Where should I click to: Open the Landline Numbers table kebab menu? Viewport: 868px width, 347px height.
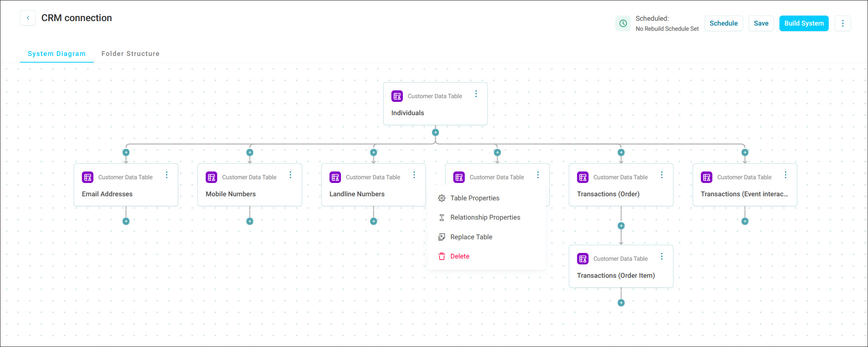tap(414, 175)
